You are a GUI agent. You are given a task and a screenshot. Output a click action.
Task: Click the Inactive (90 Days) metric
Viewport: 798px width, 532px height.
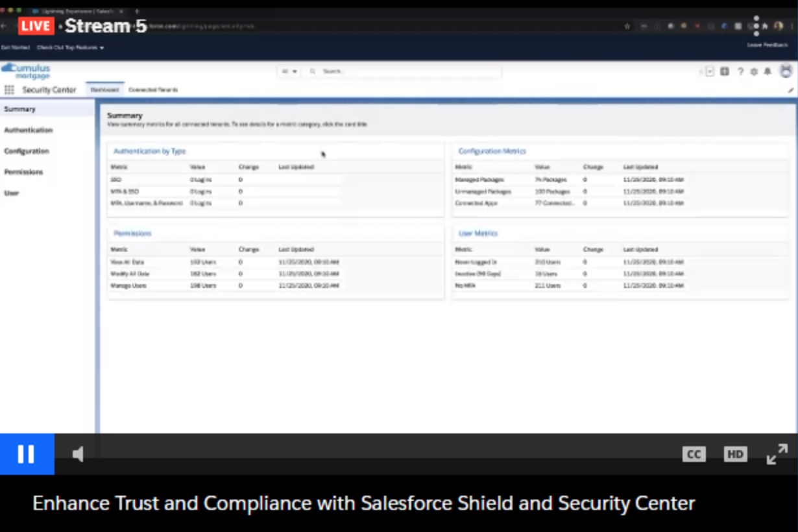point(478,274)
